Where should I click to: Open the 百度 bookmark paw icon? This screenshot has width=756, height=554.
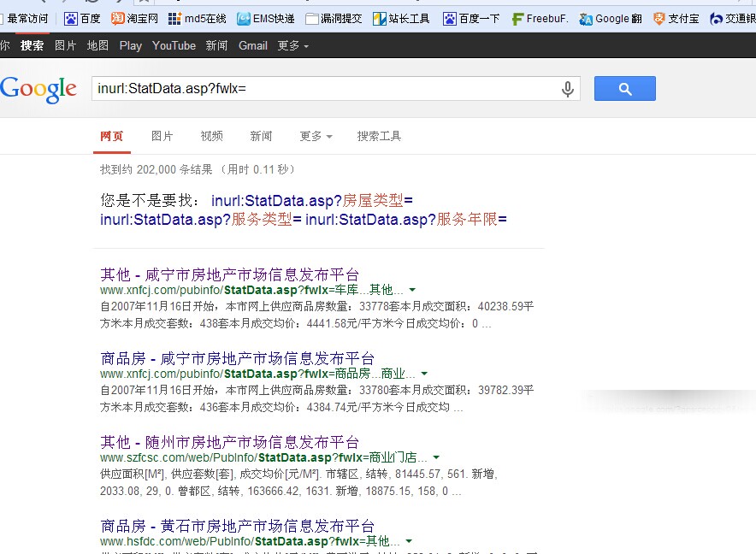pyautogui.click(x=70, y=19)
